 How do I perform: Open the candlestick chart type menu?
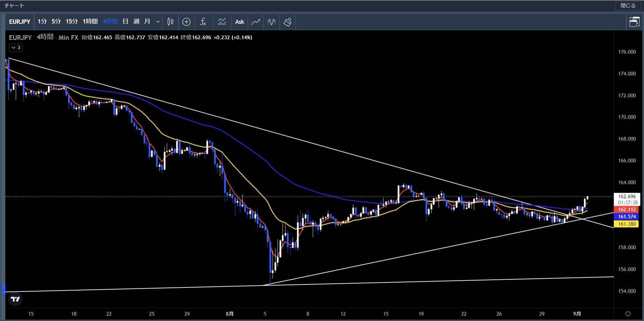tap(170, 22)
